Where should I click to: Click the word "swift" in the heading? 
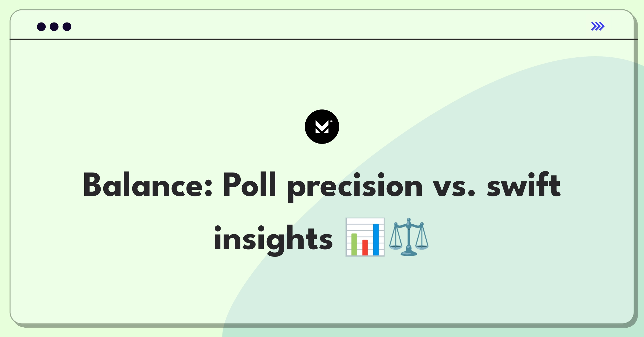pyautogui.click(x=524, y=185)
